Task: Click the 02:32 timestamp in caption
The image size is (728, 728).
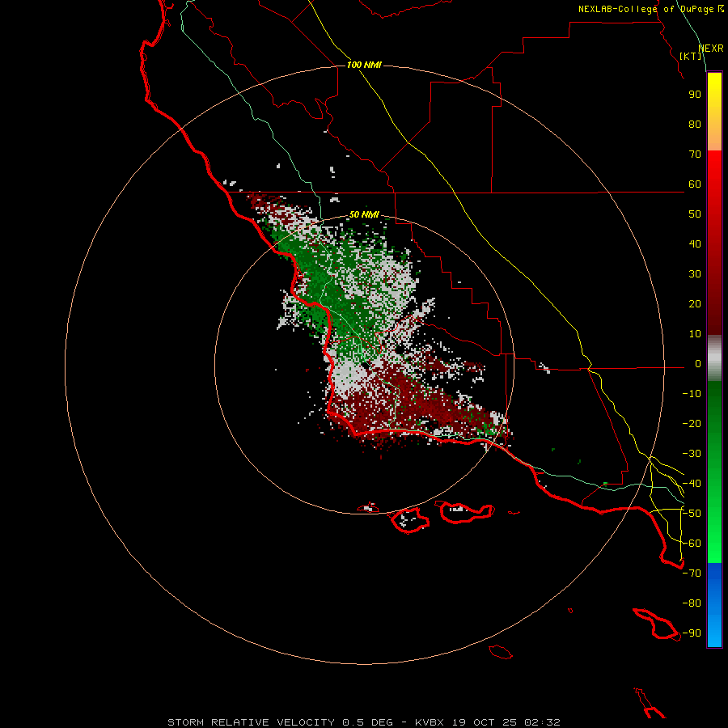Action: [542, 722]
